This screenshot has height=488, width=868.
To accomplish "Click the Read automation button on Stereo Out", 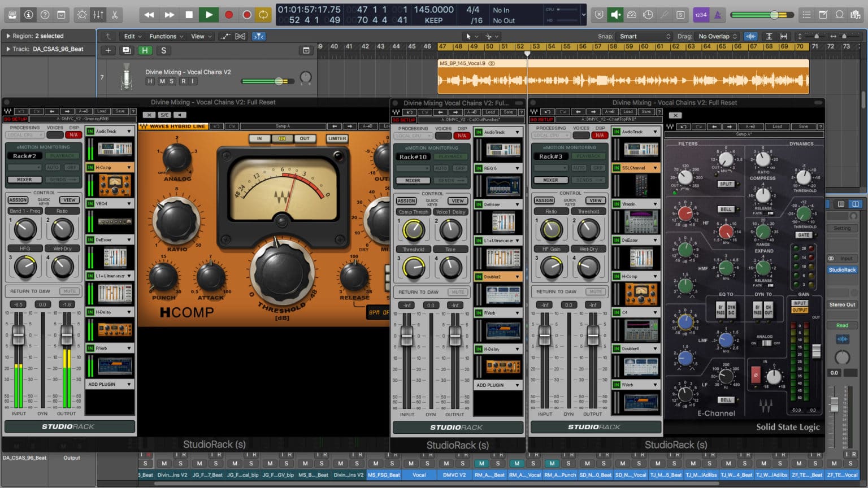I will click(x=842, y=325).
